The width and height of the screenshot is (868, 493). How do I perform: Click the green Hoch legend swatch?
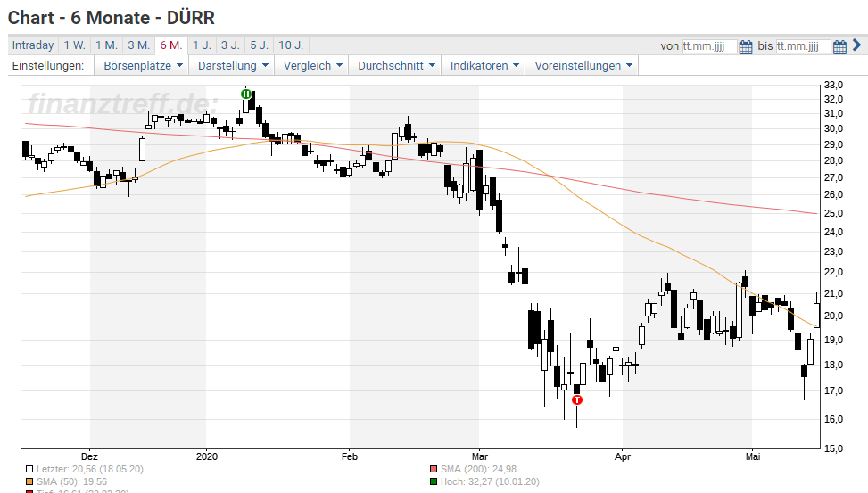[434, 482]
